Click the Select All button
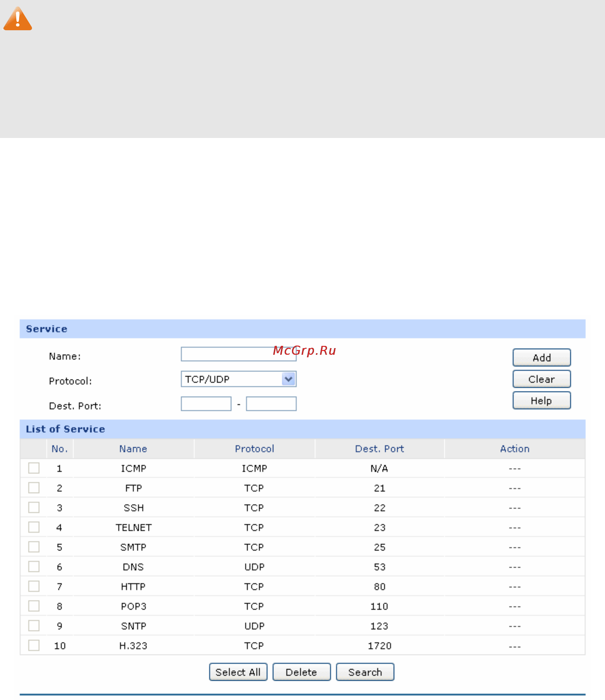605x700 pixels. (x=238, y=672)
